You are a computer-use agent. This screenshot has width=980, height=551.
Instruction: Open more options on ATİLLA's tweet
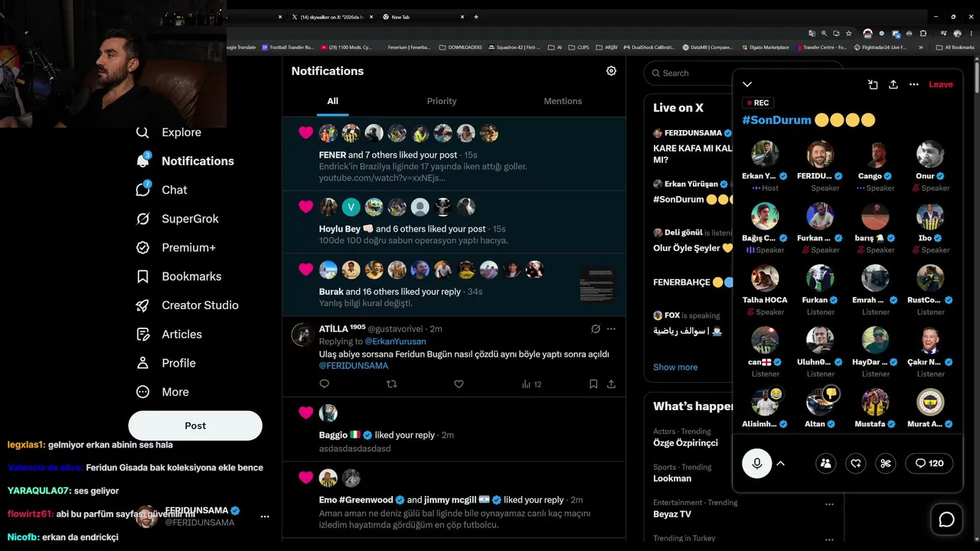pyautogui.click(x=611, y=329)
